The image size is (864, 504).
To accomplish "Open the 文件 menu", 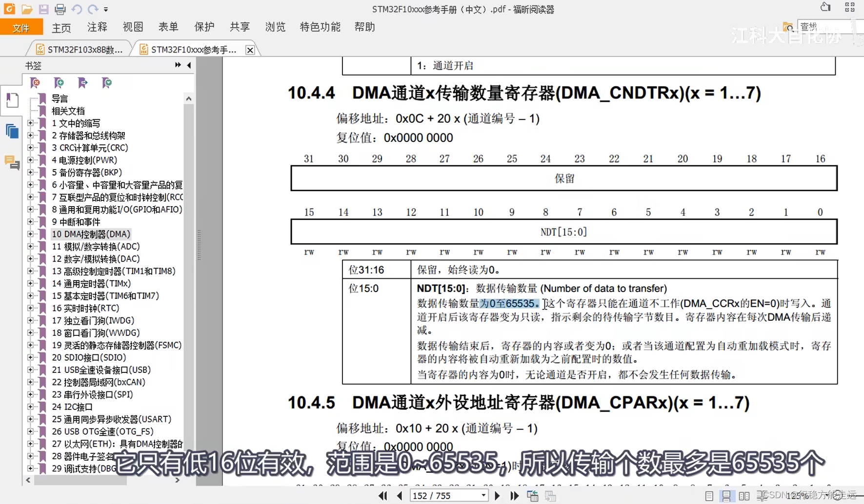I will [21, 28].
